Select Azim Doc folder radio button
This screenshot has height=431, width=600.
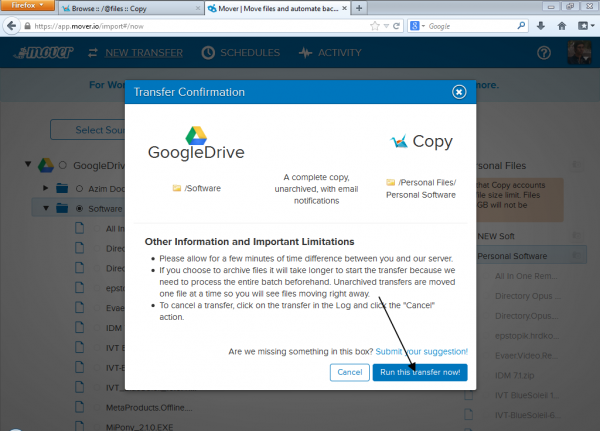(79, 188)
